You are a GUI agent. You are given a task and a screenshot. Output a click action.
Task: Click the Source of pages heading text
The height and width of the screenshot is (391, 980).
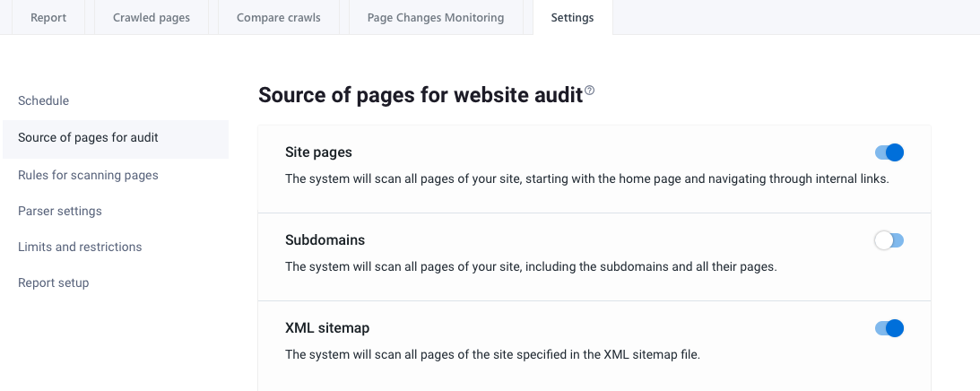pyautogui.click(x=421, y=95)
